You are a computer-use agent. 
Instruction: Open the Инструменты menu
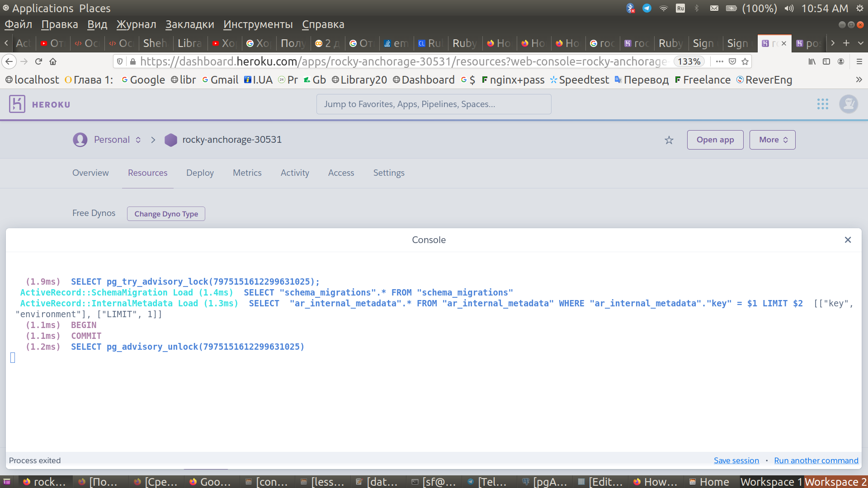click(258, 24)
